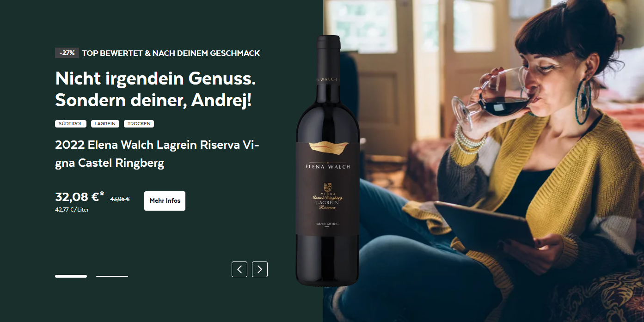Click the headline Nicht irgendein Genuss

155,79
